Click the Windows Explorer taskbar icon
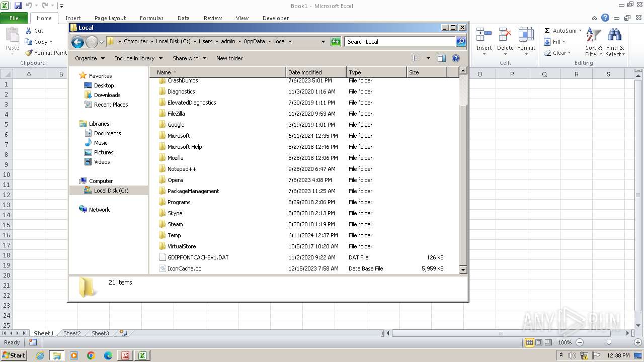644x362 pixels. 57,355
